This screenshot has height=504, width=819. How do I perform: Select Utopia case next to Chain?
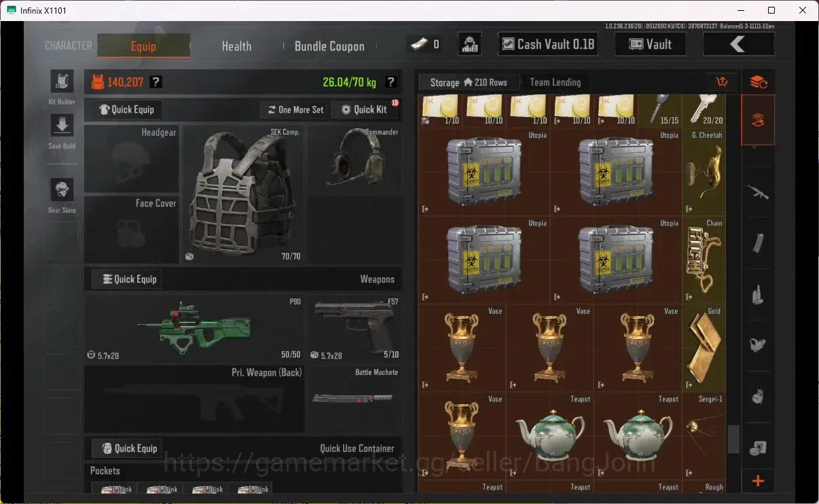click(x=617, y=260)
